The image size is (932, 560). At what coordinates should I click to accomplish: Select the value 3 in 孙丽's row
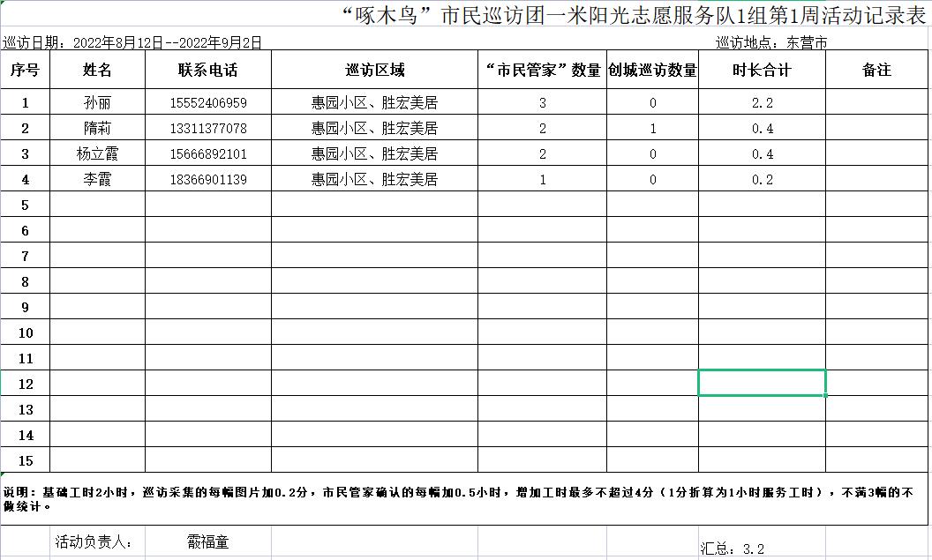click(542, 102)
